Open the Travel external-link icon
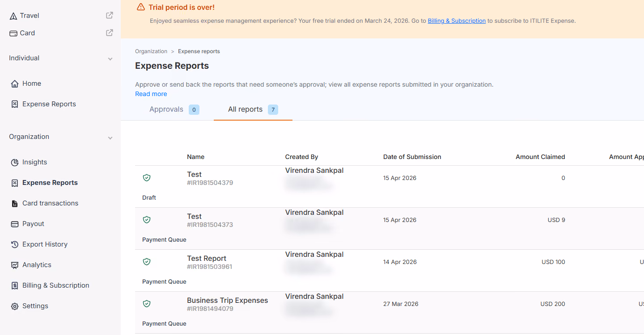The width and height of the screenshot is (644, 335). coord(109,15)
